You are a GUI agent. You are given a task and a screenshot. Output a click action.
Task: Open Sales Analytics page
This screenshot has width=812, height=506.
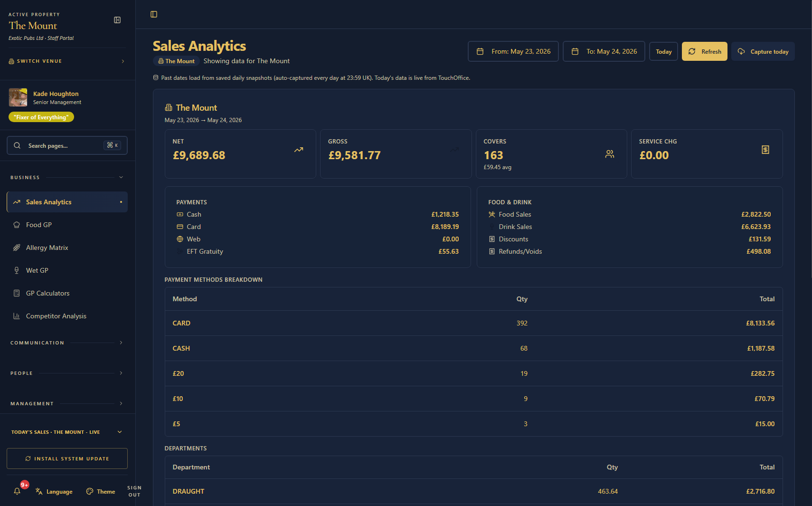(x=67, y=202)
